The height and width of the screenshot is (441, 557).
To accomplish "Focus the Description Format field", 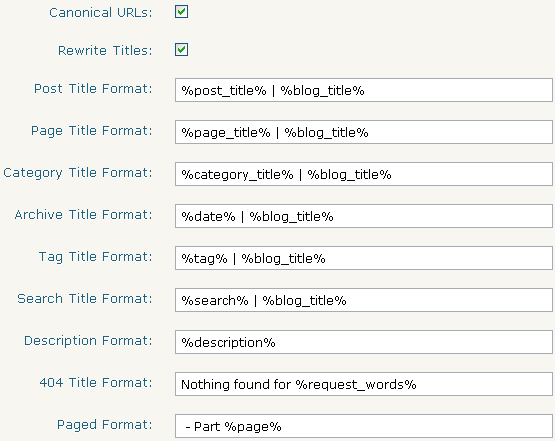I will click(x=364, y=342).
